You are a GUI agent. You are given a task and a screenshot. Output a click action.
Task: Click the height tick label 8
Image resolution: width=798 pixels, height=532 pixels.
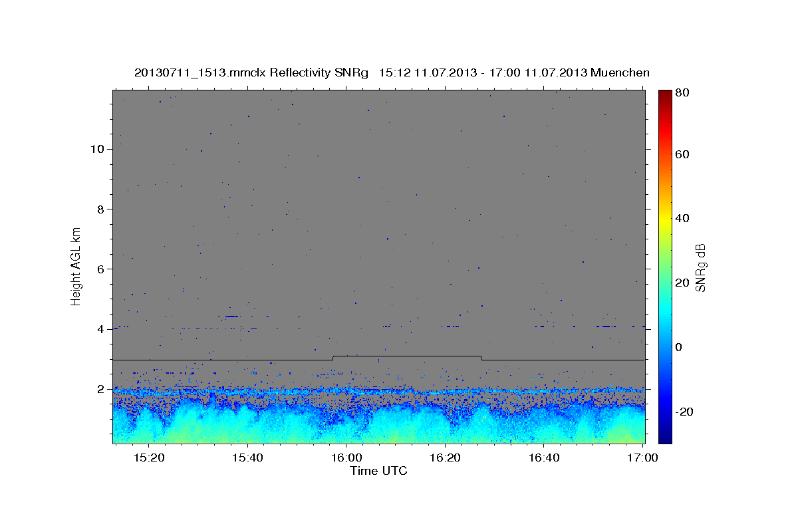coord(101,209)
